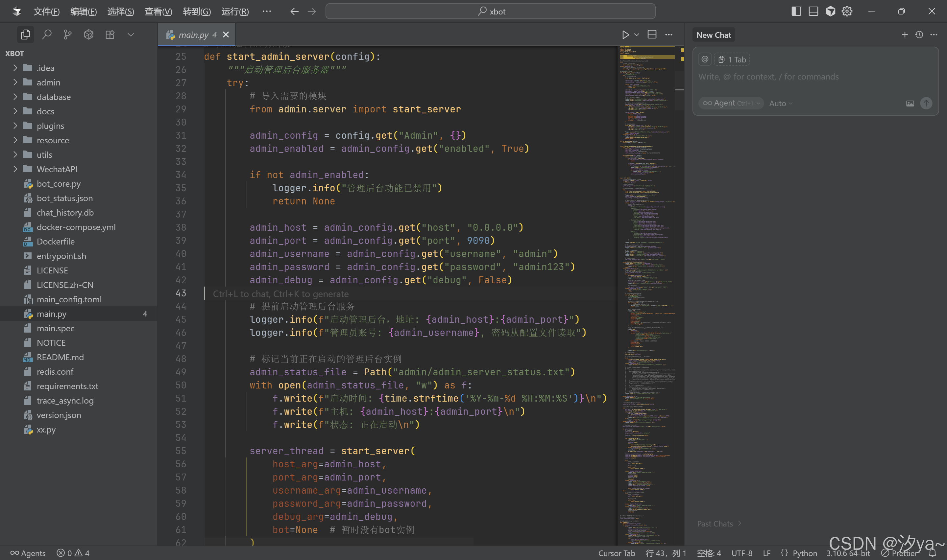Change UTF-8 file encoding
Image resolution: width=947 pixels, height=560 pixels.
(x=742, y=553)
